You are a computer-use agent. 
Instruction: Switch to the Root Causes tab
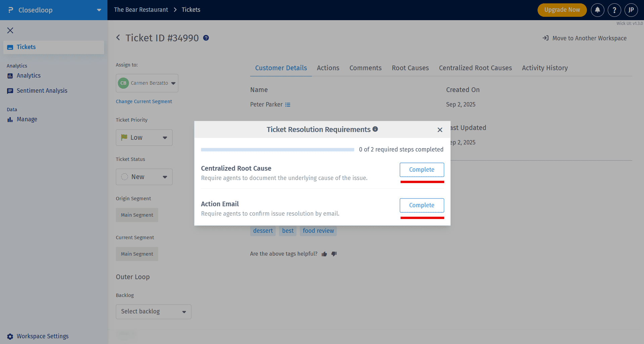coord(410,68)
